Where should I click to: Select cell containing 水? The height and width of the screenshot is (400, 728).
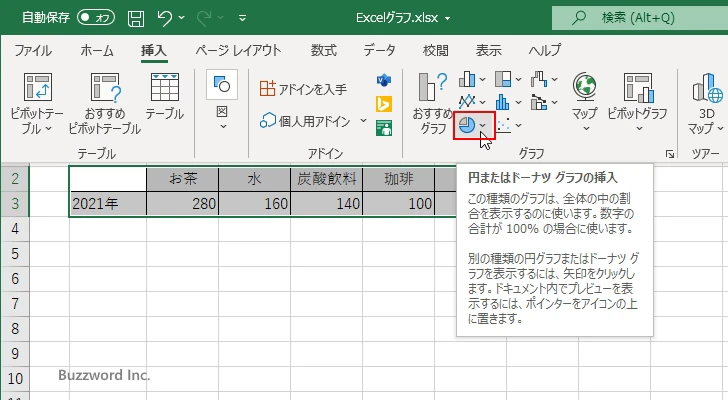[254, 179]
